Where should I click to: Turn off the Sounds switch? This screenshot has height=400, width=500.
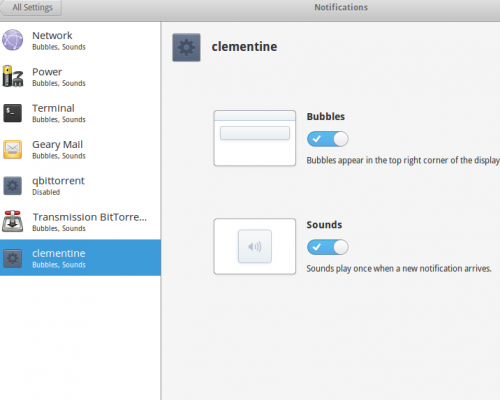coord(328,247)
